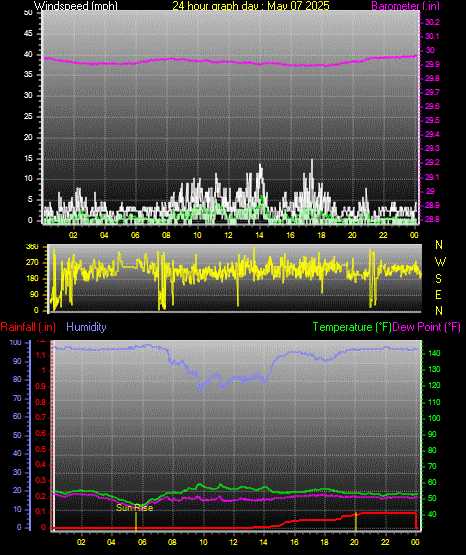
Task: Click the 100 humidity axis value
Action: point(16,343)
